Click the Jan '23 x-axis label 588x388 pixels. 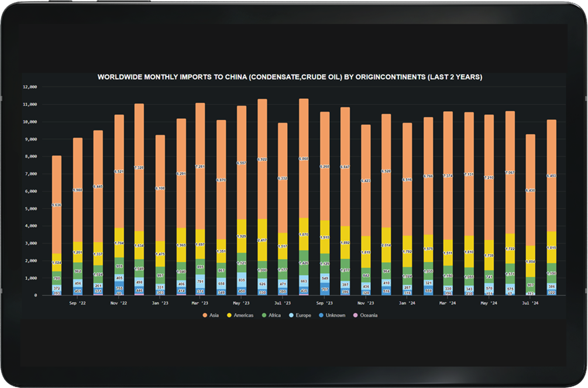coord(160,304)
